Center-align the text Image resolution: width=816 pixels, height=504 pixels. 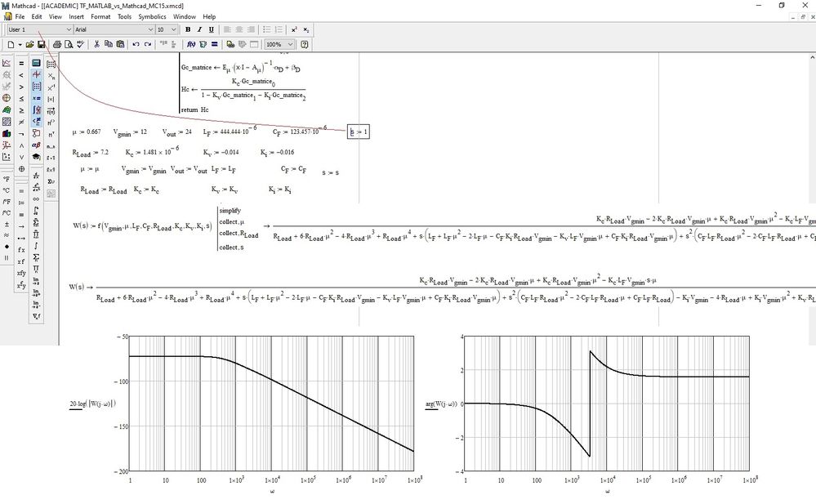(239, 29)
